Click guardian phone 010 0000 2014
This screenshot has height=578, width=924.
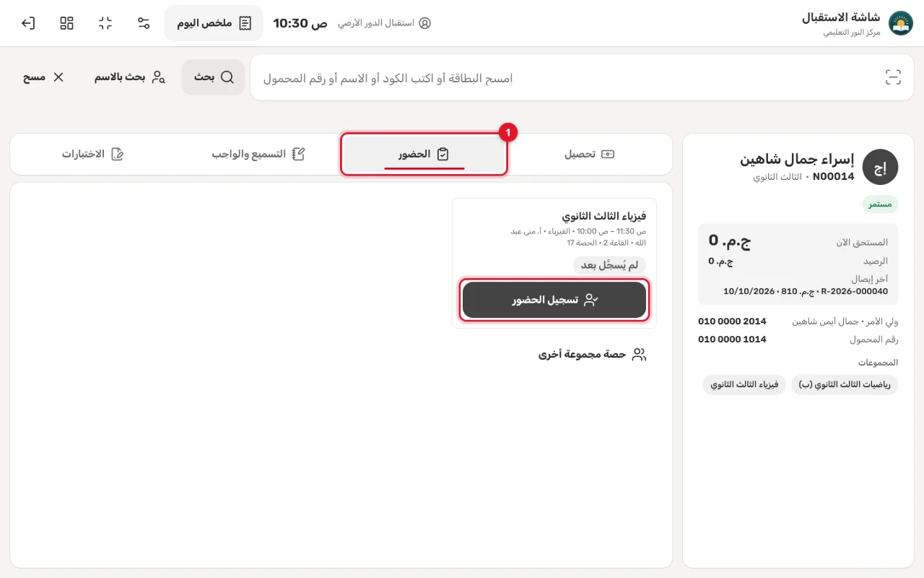click(732, 322)
